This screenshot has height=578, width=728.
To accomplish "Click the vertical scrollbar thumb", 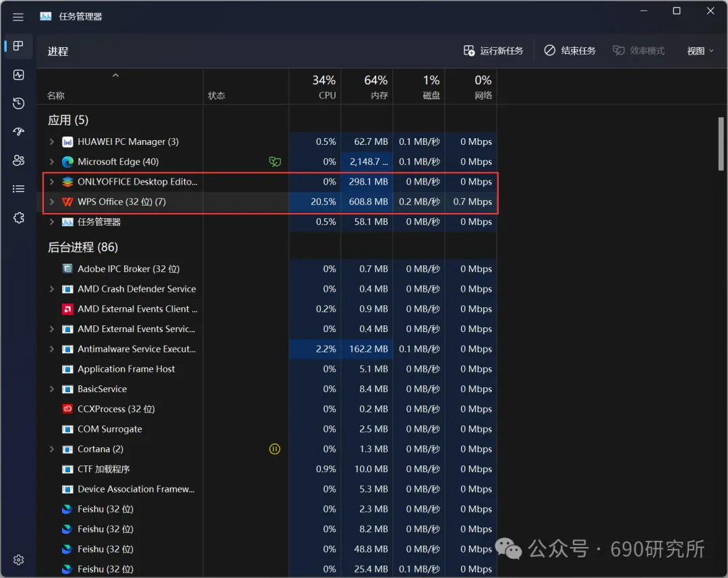I will (721, 144).
